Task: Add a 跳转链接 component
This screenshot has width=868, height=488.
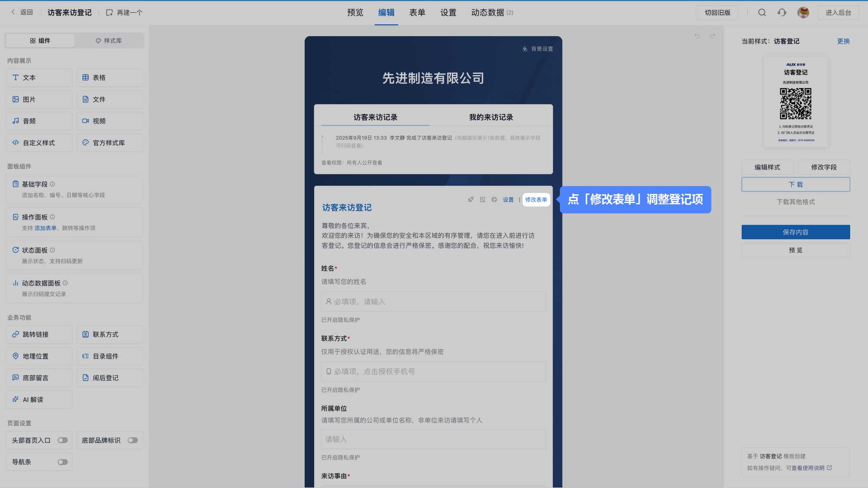Action: [39, 334]
